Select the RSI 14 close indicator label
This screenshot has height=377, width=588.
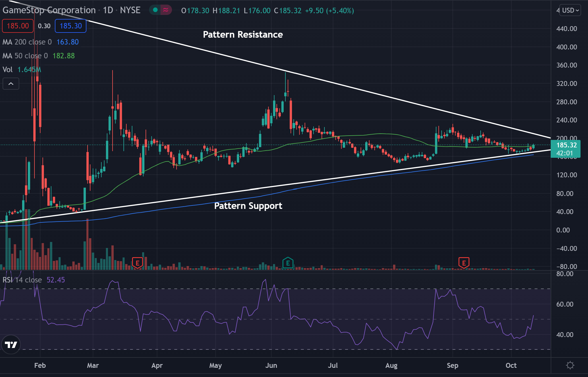pyautogui.click(x=22, y=280)
